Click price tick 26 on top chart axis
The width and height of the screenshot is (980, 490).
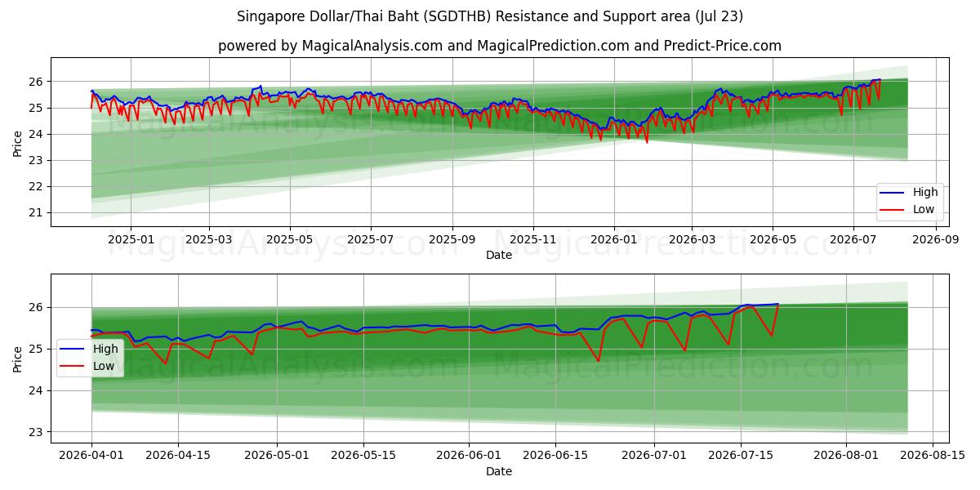coord(38,82)
